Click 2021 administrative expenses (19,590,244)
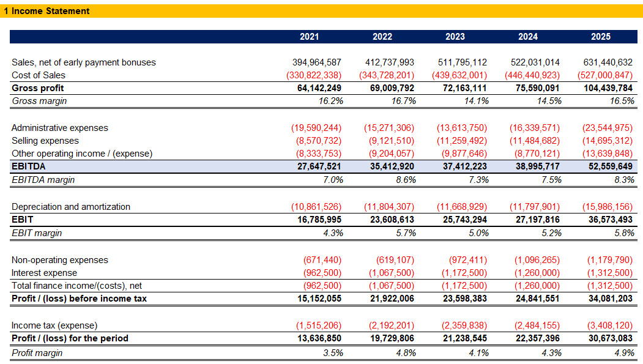 click(316, 128)
